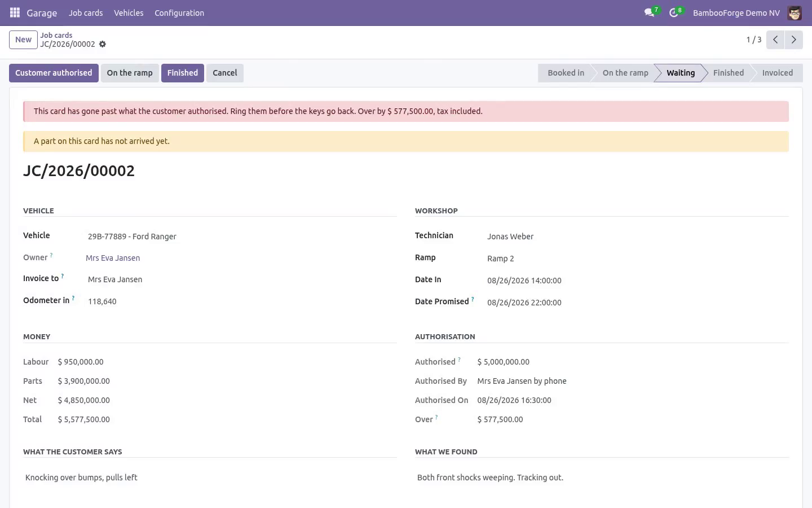Open the user avatar menu
The image size is (812, 508).
pyautogui.click(x=795, y=13)
